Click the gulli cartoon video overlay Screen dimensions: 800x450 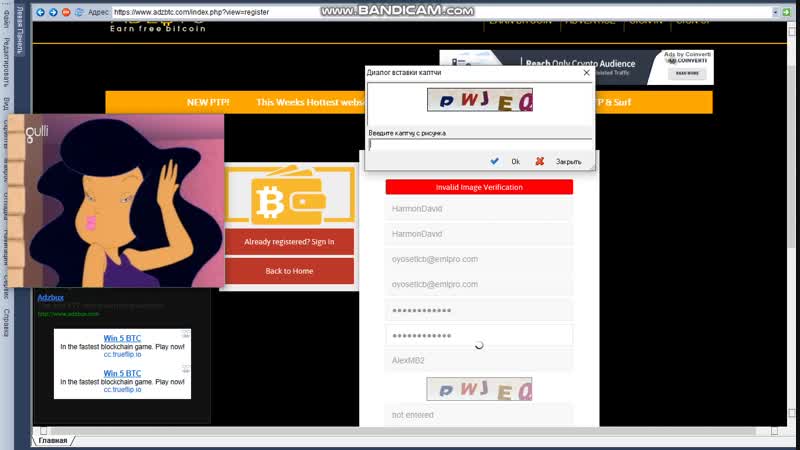(x=116, y=201)
